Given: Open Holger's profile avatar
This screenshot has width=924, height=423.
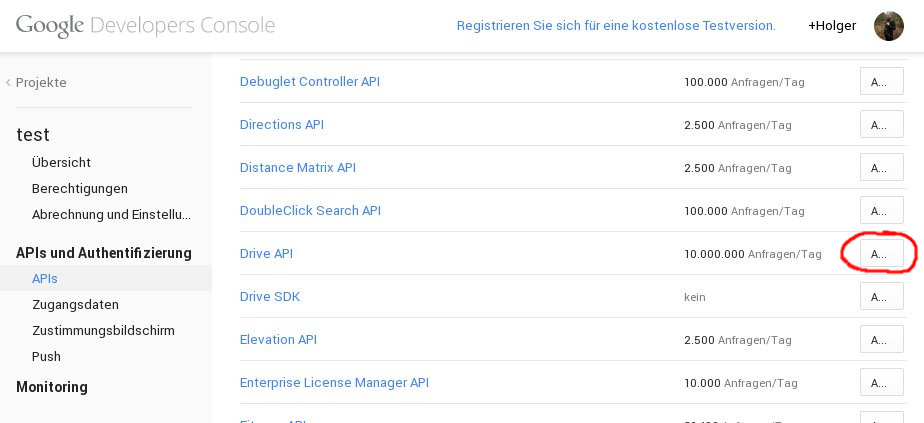Looking at the screenshot, I should (889, 26).
